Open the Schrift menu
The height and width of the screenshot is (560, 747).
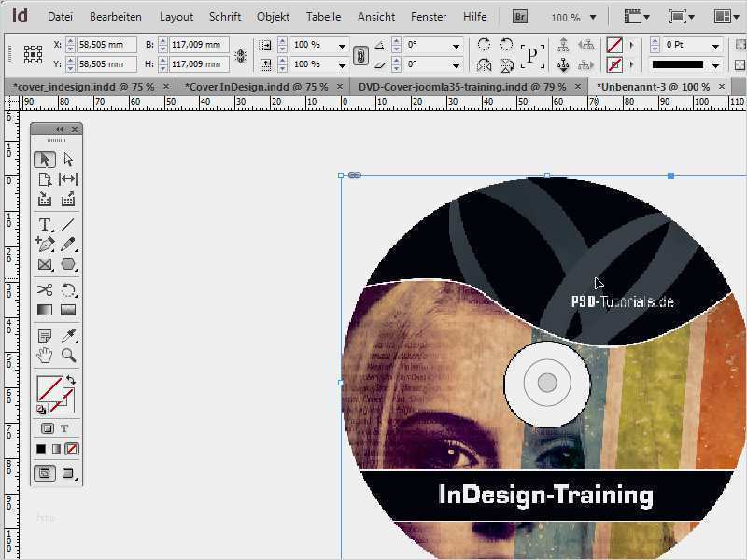[x=225, y=17]
